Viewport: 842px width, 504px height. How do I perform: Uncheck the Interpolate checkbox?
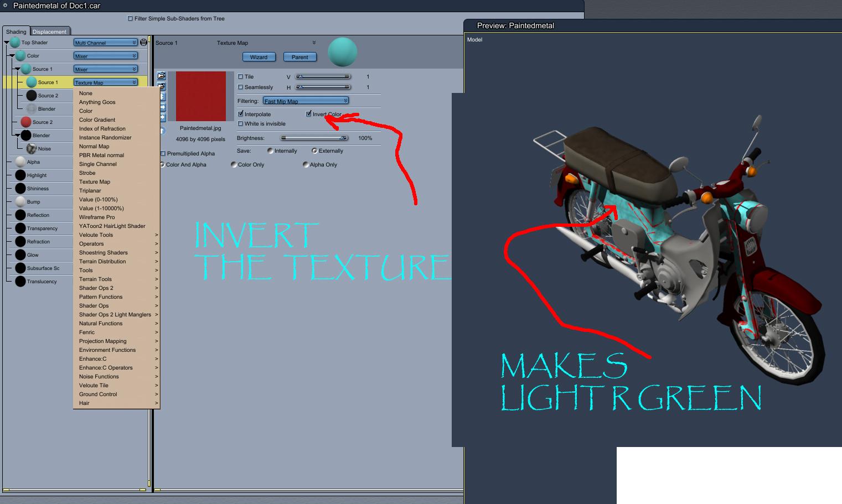point(240,114)
